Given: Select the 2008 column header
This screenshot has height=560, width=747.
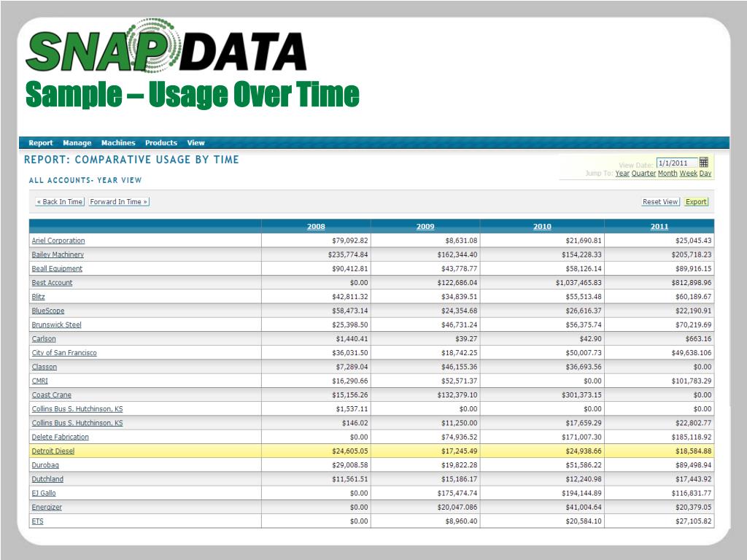Looking at the screenshot, I should [x=316, y=227].
